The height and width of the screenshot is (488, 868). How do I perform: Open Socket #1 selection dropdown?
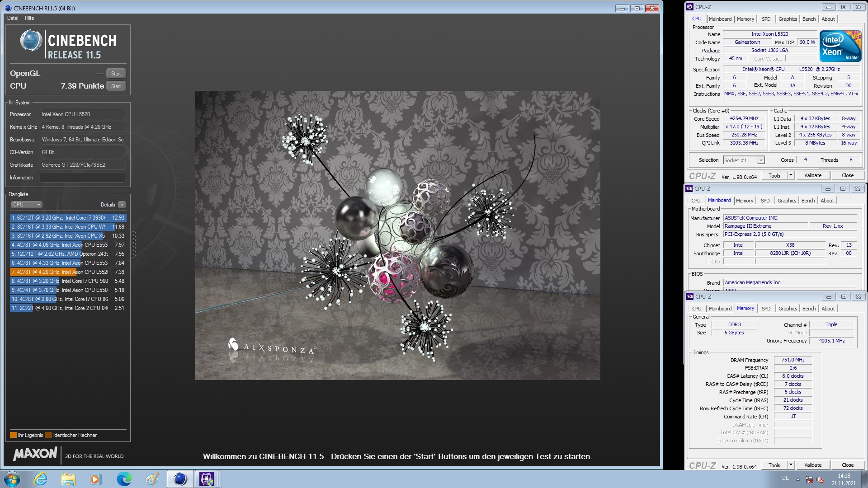coord(744,160)
